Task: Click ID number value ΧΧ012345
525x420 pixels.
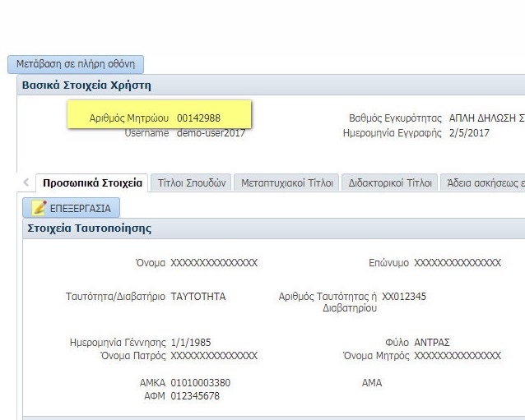Action: pos(404,297)
